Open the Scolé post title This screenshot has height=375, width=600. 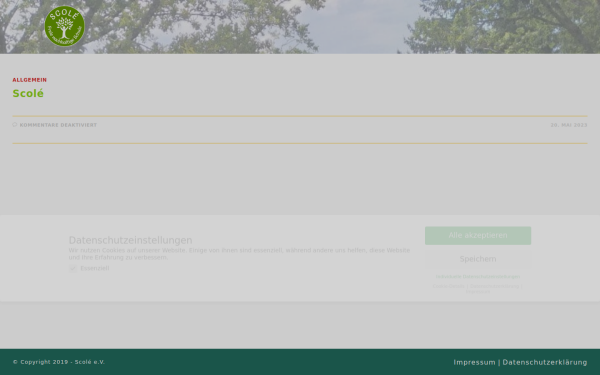(x=28, y=93)
